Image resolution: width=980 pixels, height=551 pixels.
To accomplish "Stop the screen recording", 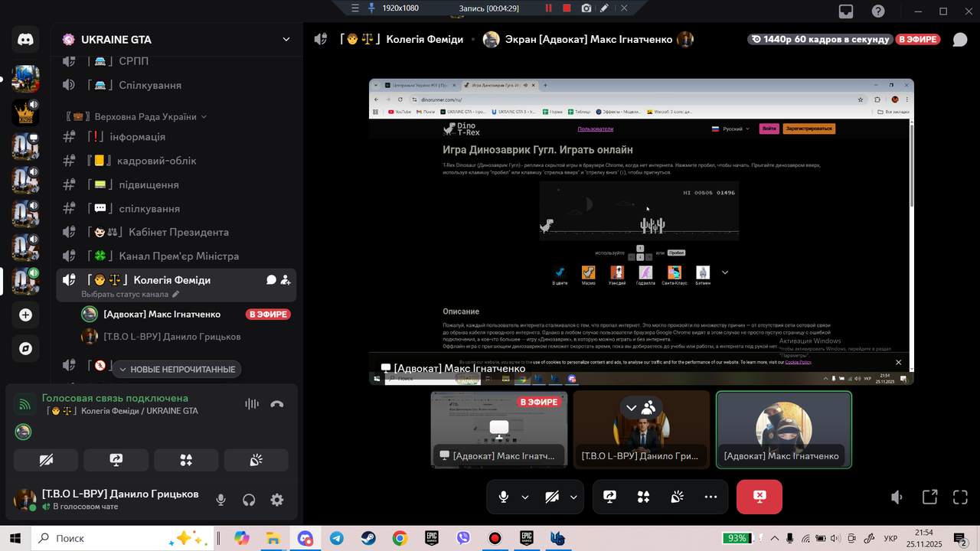I will click(x=567, y=8).
